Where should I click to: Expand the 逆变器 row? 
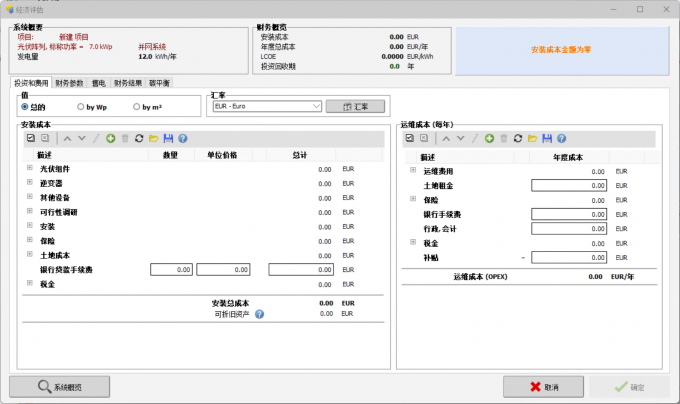coord(29,182)
